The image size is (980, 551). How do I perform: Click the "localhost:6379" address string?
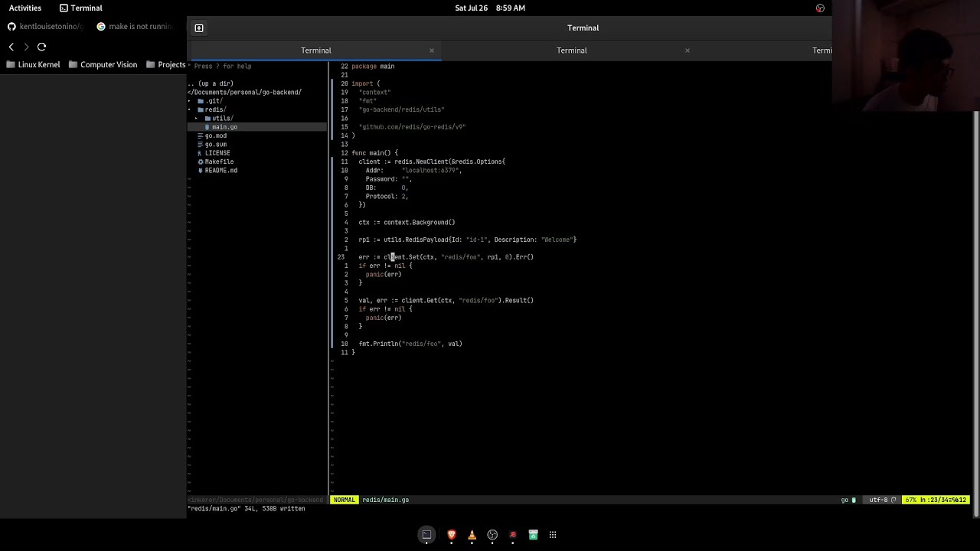pyautogui.click(x=430, y=170)
